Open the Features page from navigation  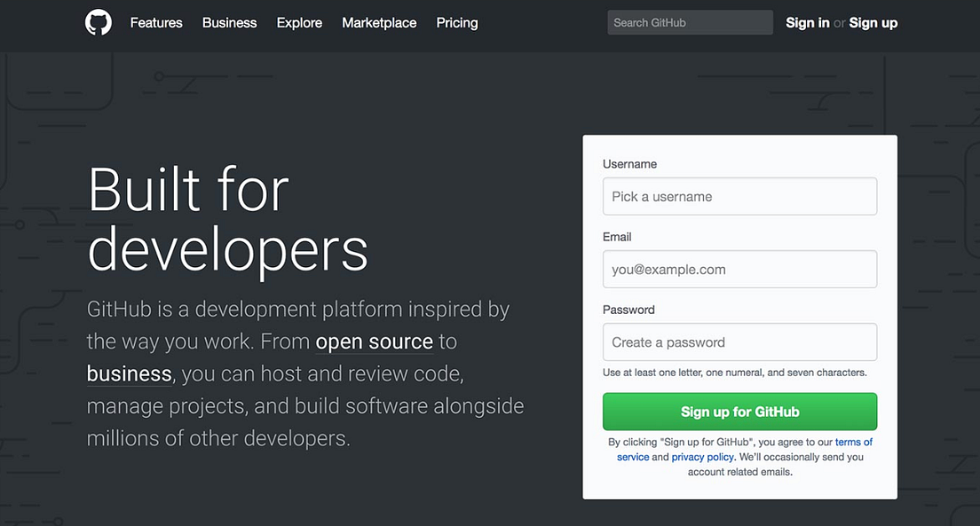155,22
